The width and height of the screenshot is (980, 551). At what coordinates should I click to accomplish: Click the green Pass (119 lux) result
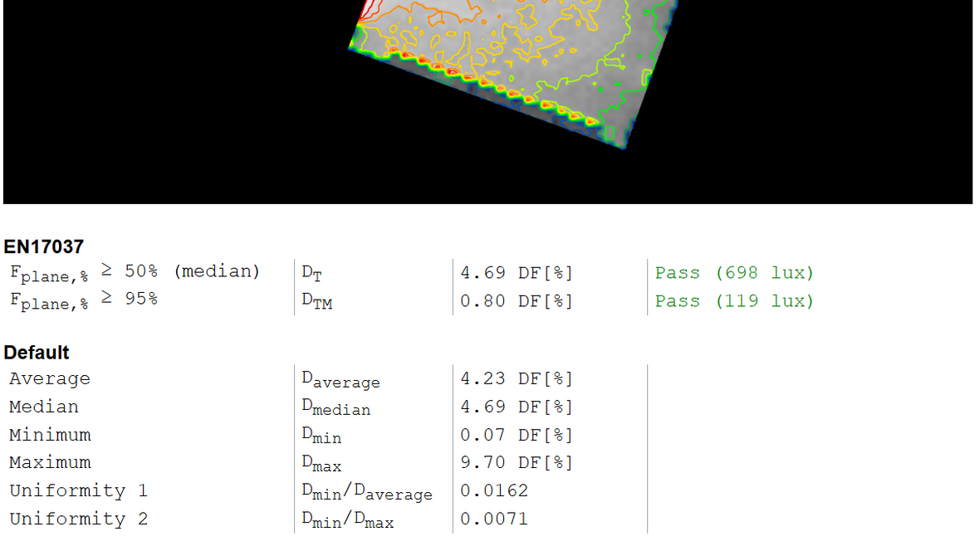(x=734, y=301)
